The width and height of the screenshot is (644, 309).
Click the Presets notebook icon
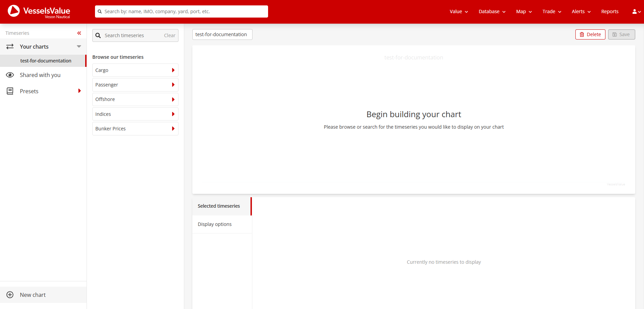click(10, 91)
